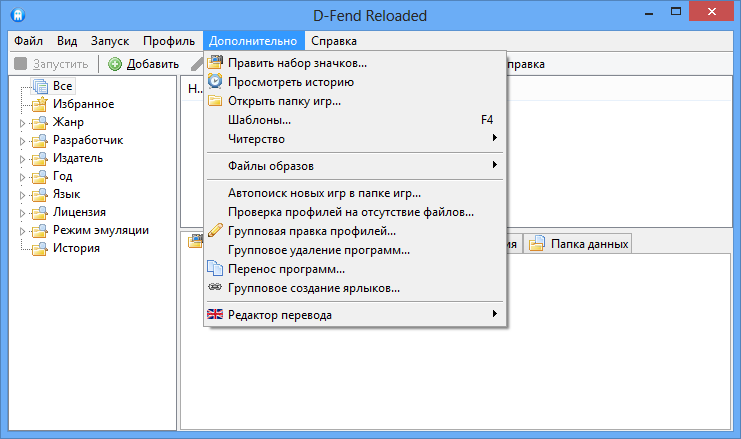Switch to the Папка данных tab
This screenshot has height=439, width=741.
(580, 244)
